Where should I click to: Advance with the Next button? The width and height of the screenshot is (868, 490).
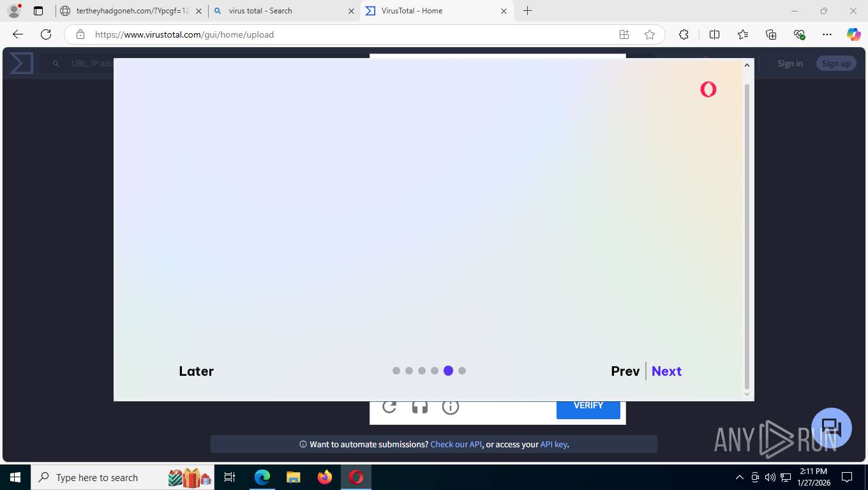coord(666,371)
